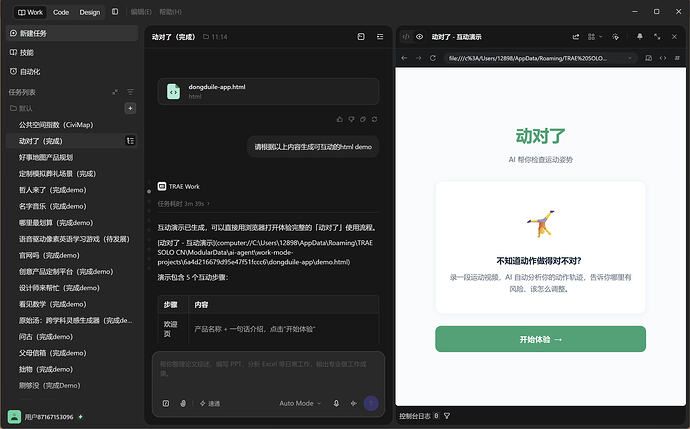
Task: Click the element picker cursor icon
Action: pos(616,37)
